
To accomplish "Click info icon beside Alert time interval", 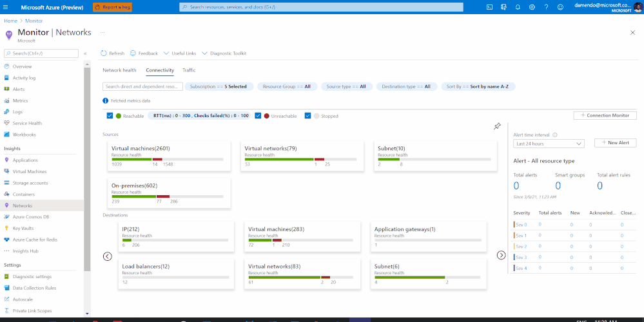I will (x=555, y=135).
